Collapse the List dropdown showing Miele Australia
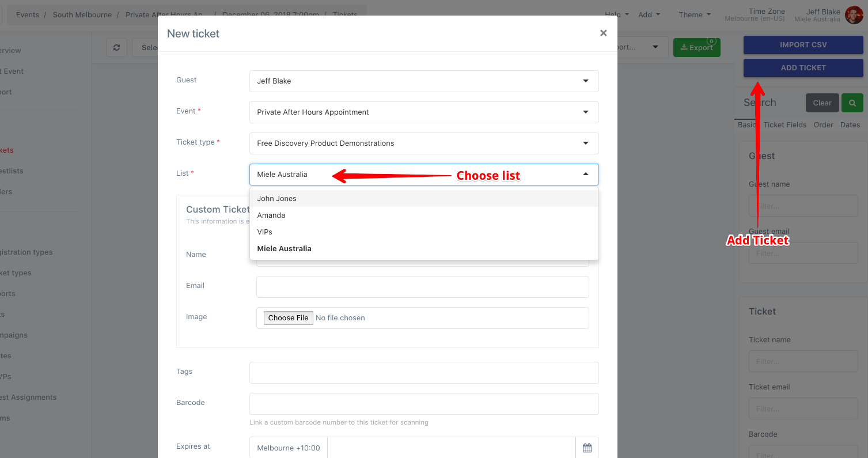Image resolution: width=868 pixels, height=458 pixels. tap(424, 175)
